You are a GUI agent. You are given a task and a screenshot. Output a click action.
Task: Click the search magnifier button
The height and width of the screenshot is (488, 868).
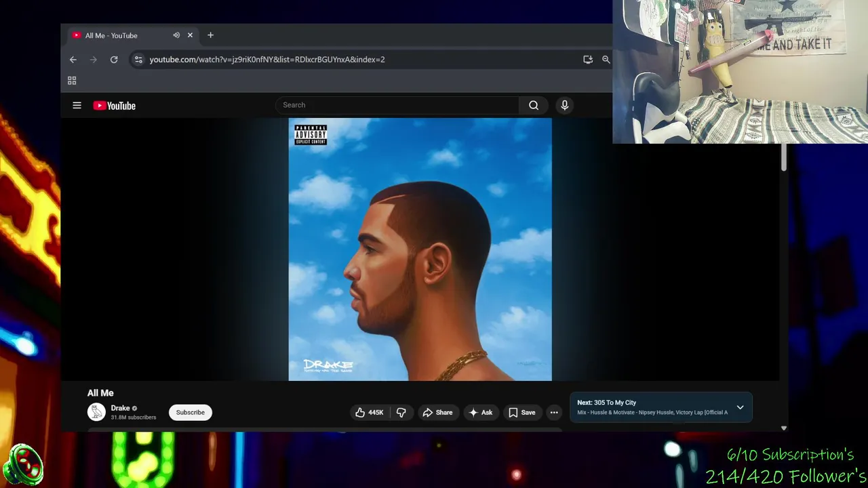(x=534, y=105)
